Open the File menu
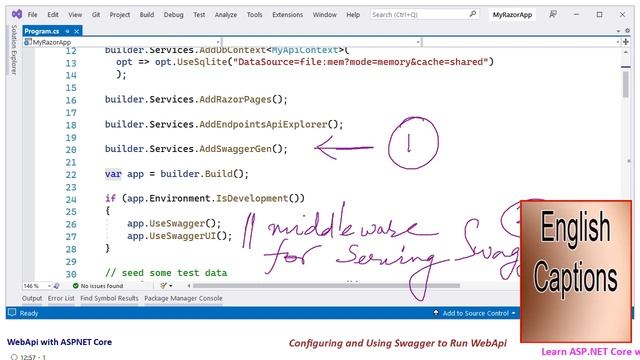This screenshot has height=360, width=640. click(x=32, y=15)
